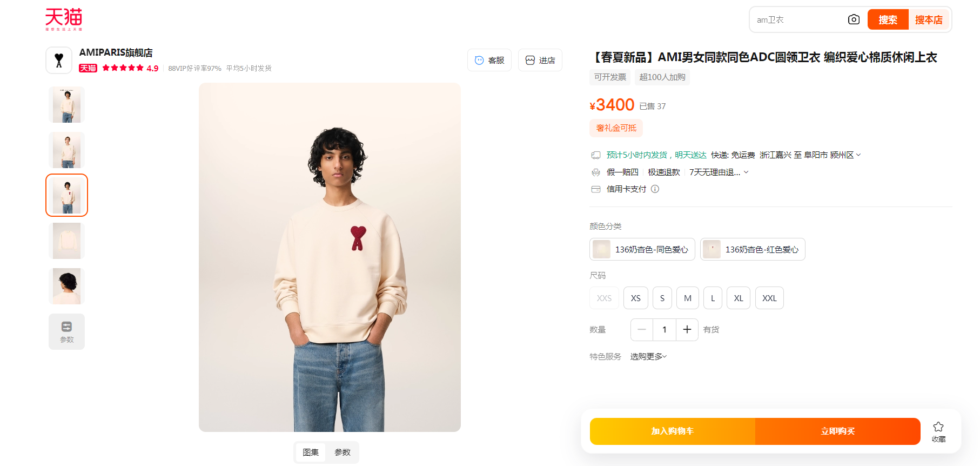Click the camera image search icon
Viewport: 980px width, 466px height.
854,19
